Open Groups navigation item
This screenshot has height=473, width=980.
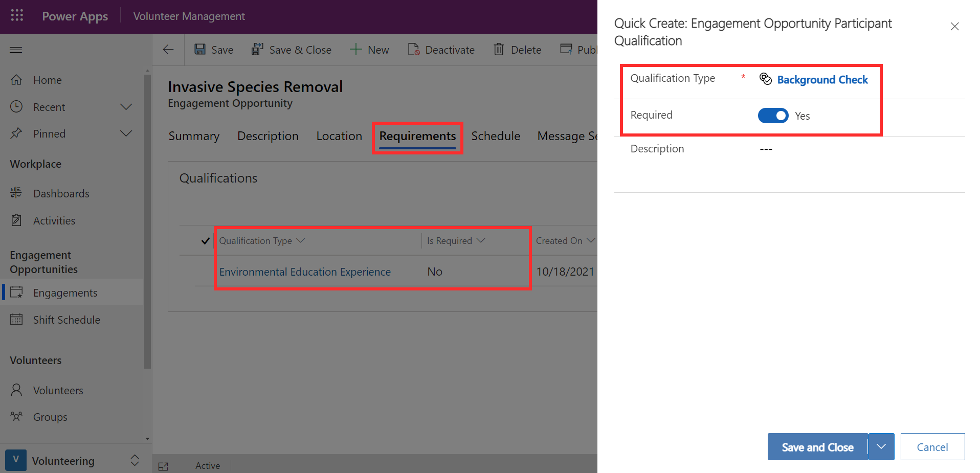tap(50, 417)
